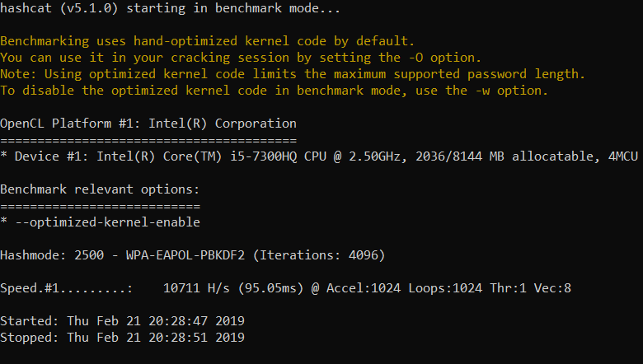Click the 'Accel:1024 Loops:1024' text
This screenshot has height=364, width=643.
tap(408, 288)
